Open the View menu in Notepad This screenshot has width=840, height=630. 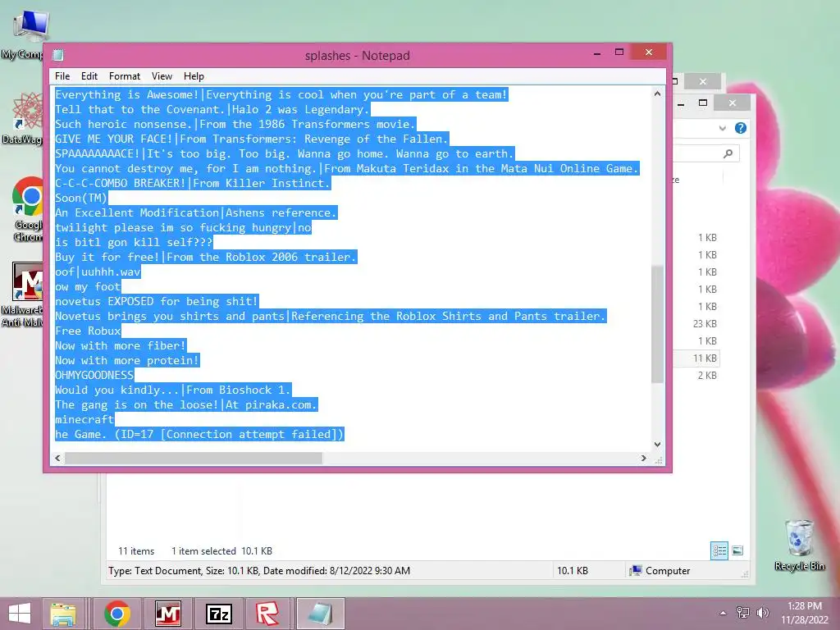162,76
